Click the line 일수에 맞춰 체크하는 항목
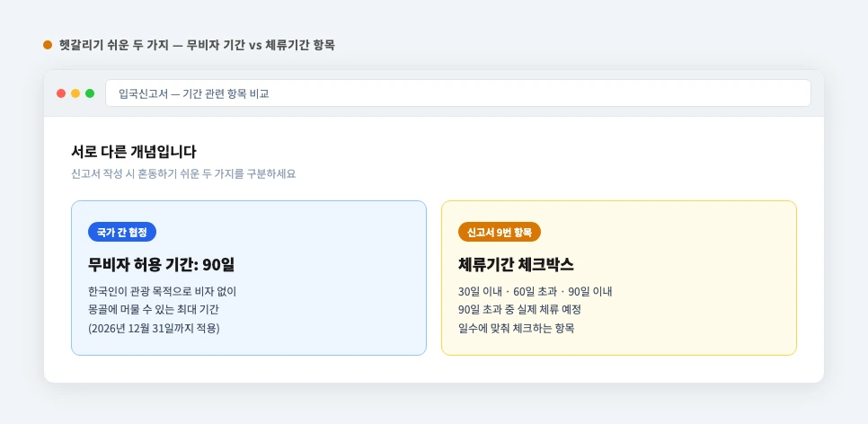Viewport: 868px width, 424px height. 516,328
